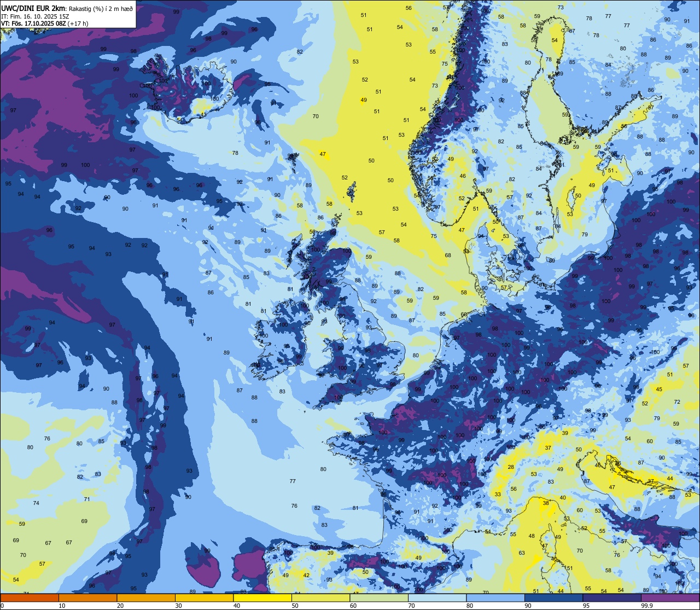Screen dimensions: 700x610
Task: Click the map humidity value "66"
Action: [x=464, y=315]
